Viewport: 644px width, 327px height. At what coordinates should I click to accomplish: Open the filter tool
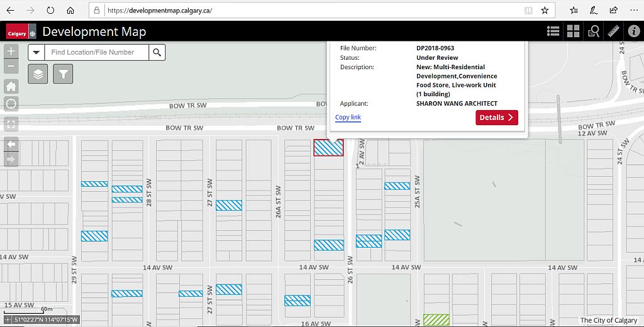click(63, 74)
